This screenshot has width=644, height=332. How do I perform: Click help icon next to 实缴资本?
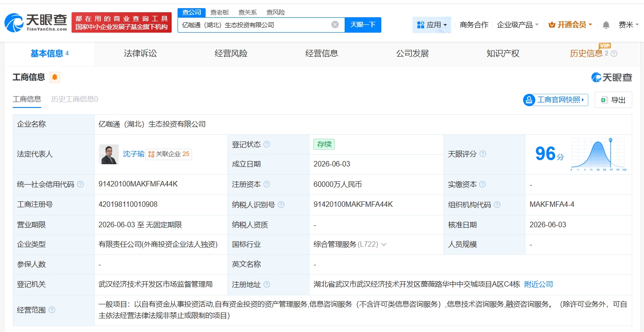483,184
